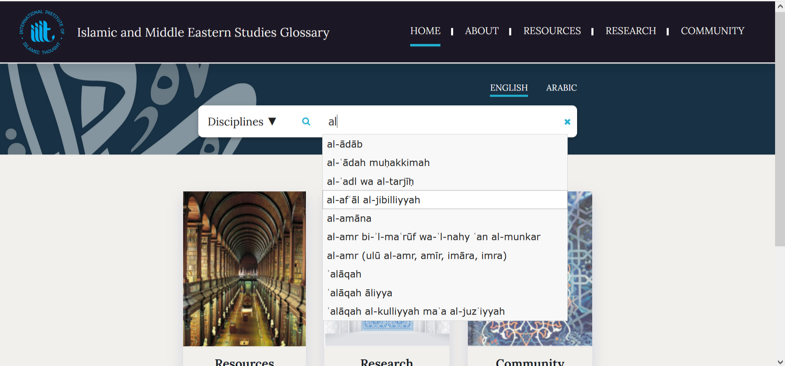
Task: Open the Disciplines dropdown
Action: tap(242, 122)
